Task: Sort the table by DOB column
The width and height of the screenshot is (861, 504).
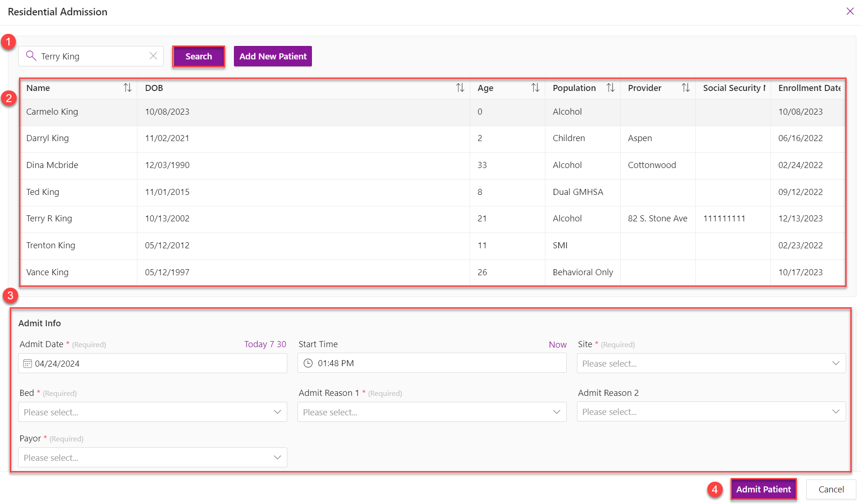Action: click(460, 88)
